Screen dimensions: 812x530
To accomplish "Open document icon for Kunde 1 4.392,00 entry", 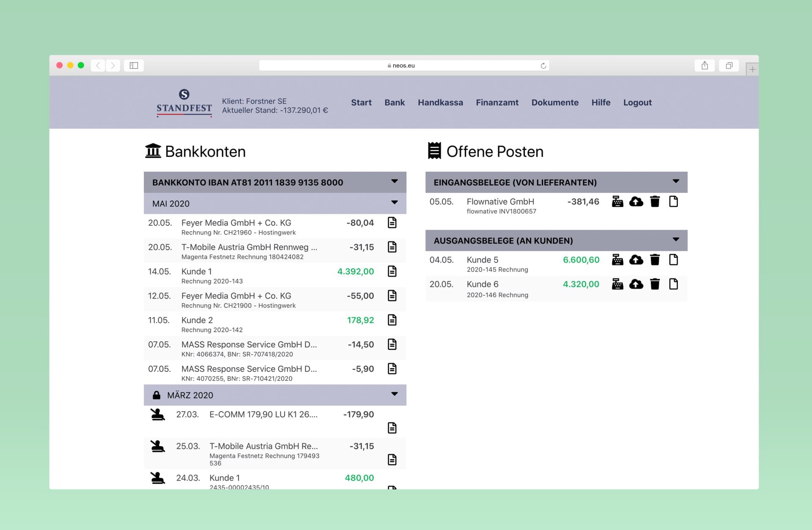I will (x=392, y=271).
